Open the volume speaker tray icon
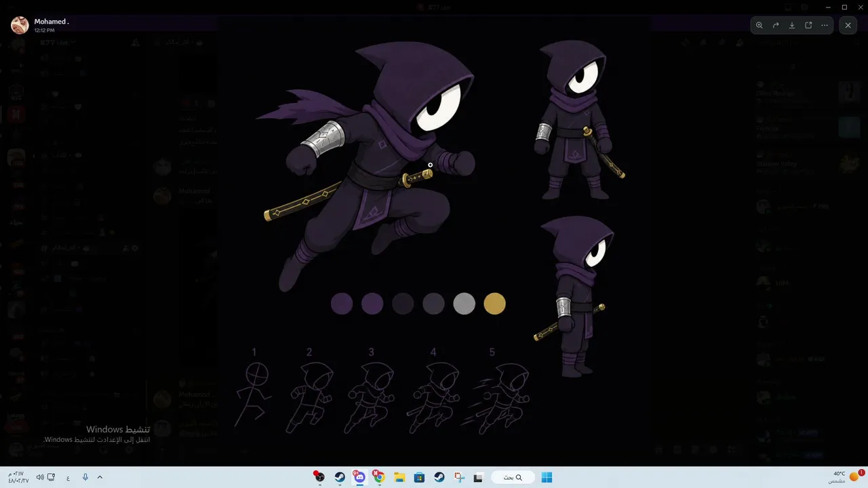868x488 pixels. click(x=40, y=477)
